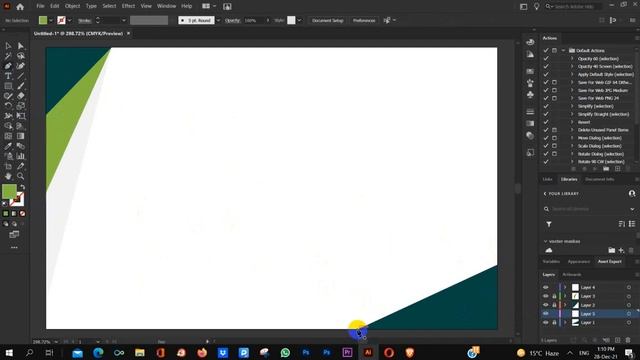Toggle checkmark for Opacity 60 (selection) action
640x360 pixels.
pyautogui.click(x=546, y=58)
